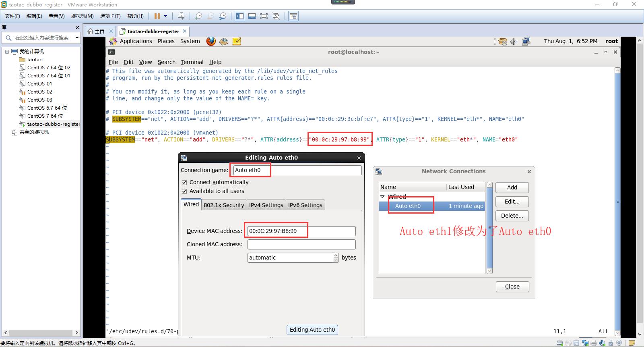
Task: Switch to the 主页 tab
Action: pyautogui.click(x=100, y=31)
